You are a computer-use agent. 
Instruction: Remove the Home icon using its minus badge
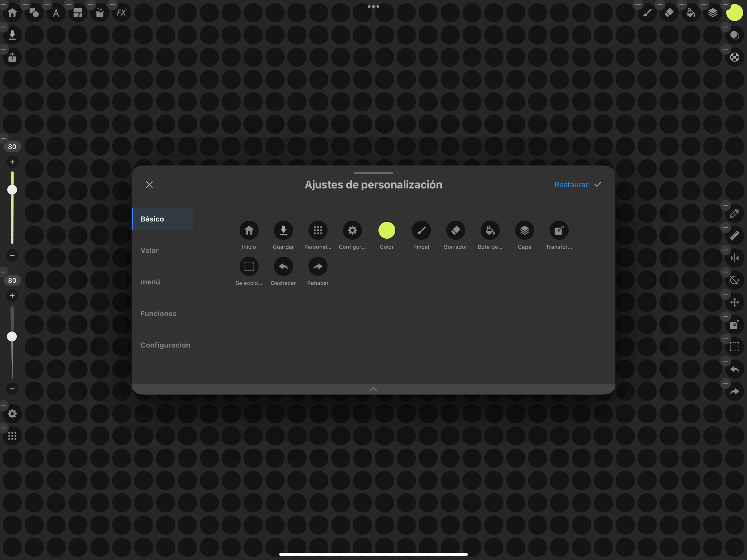(x=4, y=4)
